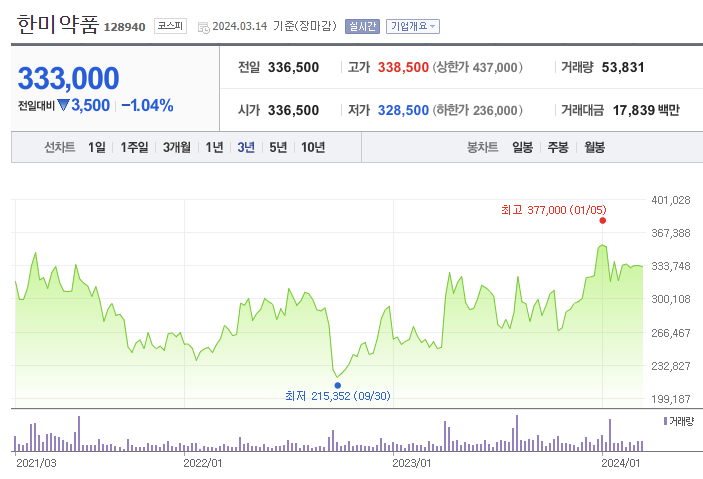Switch to 일봉 candle chart
The width and height of the screenshot is (703, 479).
pos(522,147)
